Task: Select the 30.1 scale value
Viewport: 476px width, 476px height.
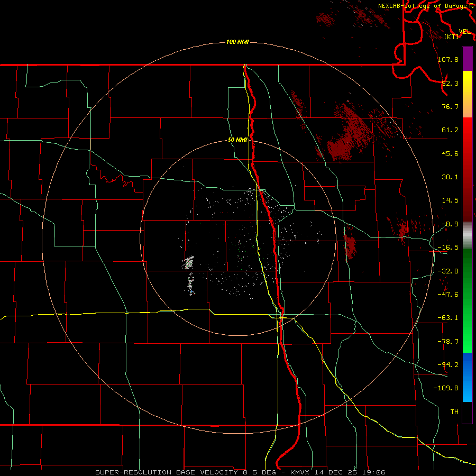Action: (x=450, y=177)
